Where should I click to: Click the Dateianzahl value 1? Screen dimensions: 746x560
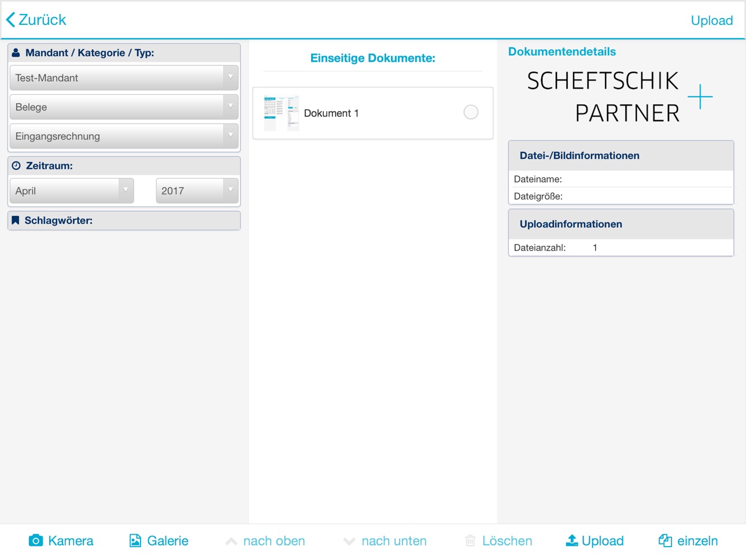pyautogui.click(x=595, y=248)
